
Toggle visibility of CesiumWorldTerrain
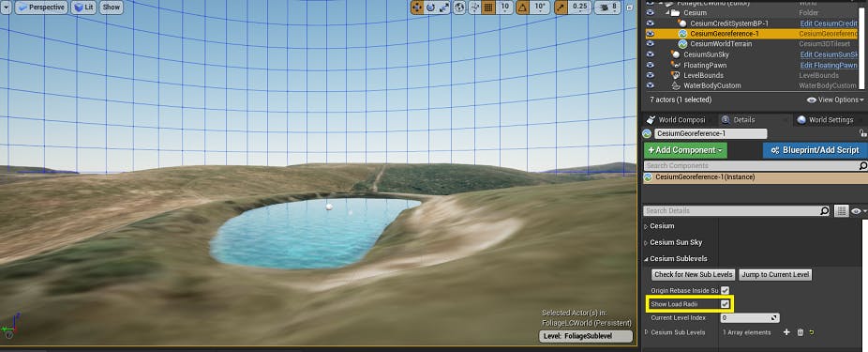click(651, 44)
